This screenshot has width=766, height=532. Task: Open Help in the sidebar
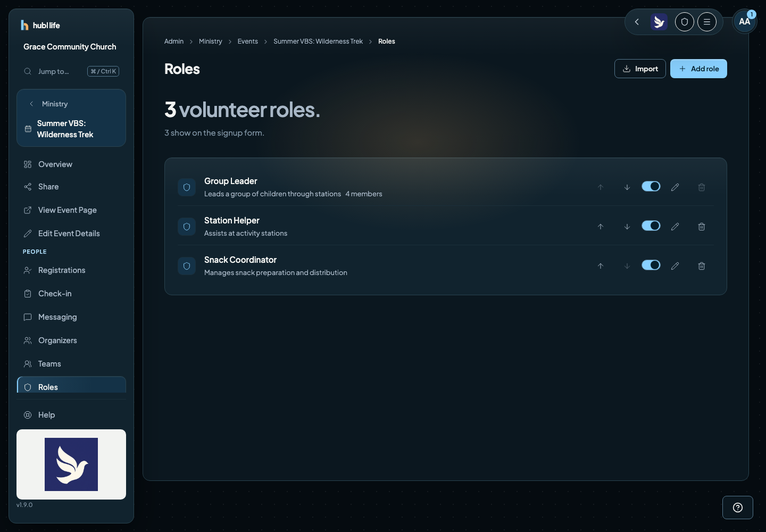71,415
